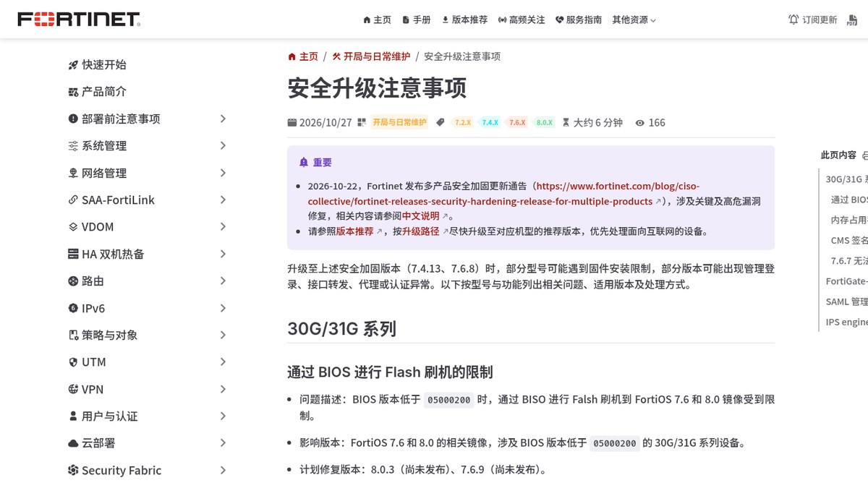Screen dimensions: 868x488
Task: Jump to IPS engine in page contents
Action: tap(847, 322)
